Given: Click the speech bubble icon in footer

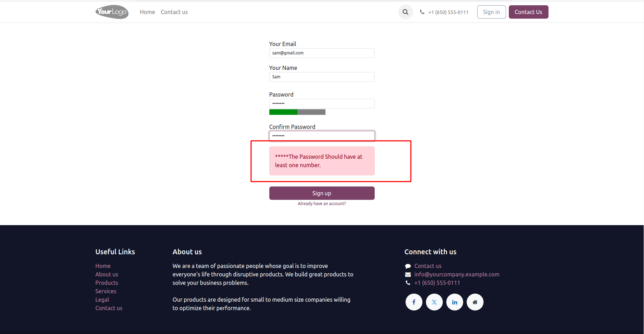Looking at the screenshot, I should coord(408,266).
